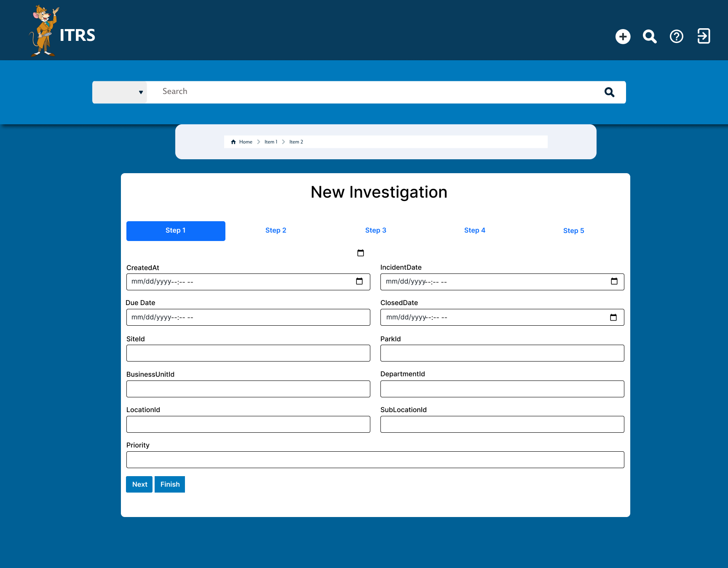Click into the ParkId field
This screenshot has width=728, height=568.
502,353
